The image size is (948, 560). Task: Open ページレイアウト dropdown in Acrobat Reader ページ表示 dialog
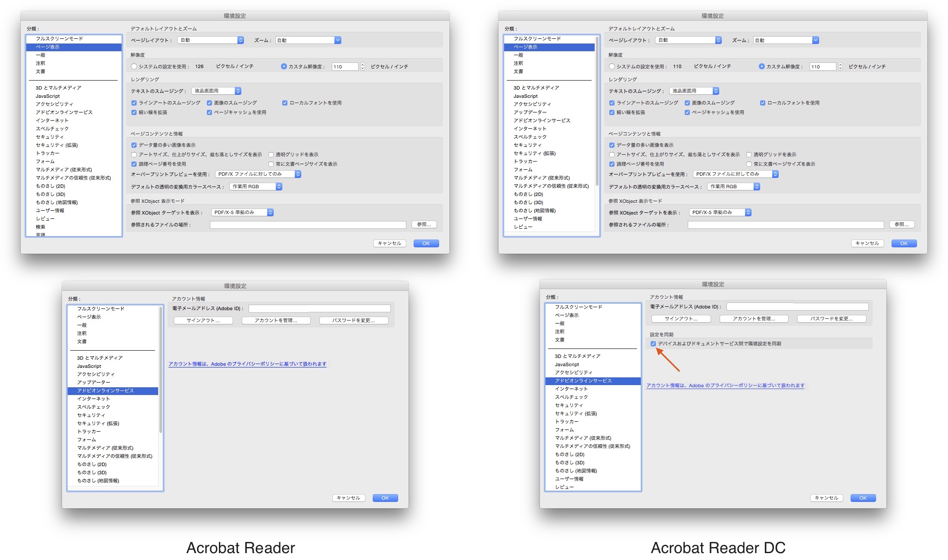pos(211,40)
